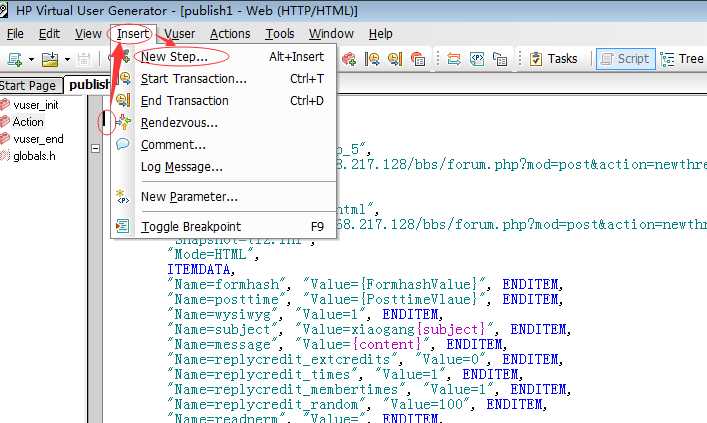Switch to the publish1 script tab

[89, 85]
